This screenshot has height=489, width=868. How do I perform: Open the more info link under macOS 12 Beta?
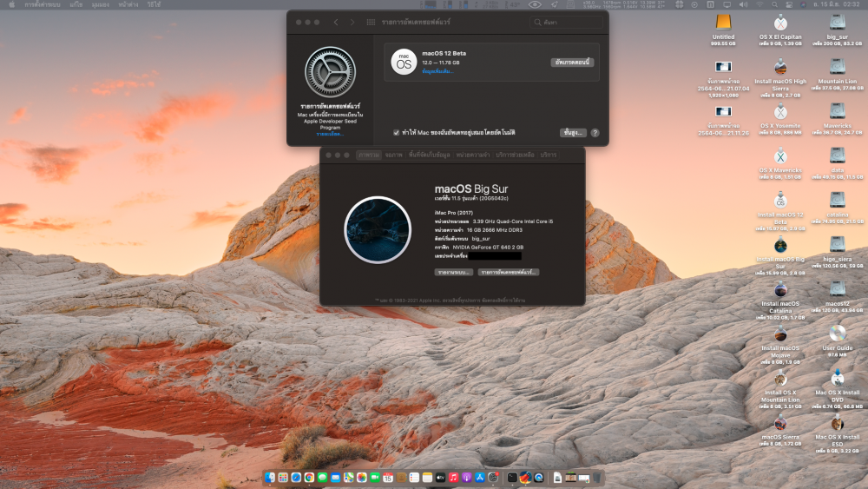[x=437, y=71]
